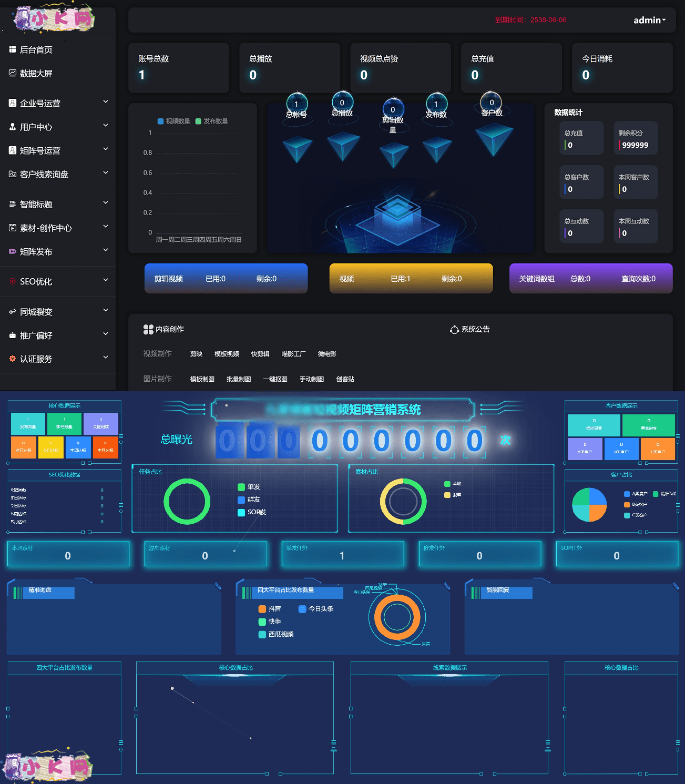Toggle 快手 legend in platform chart
Screen dimensions: 685x784
(270, 622)
